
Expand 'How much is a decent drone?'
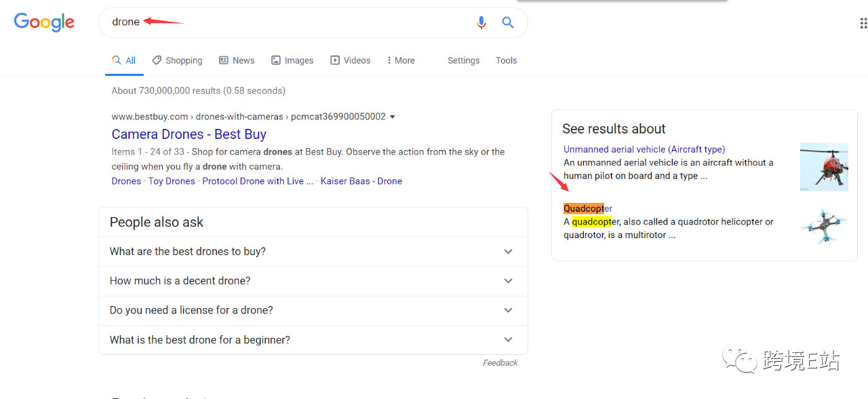tap(313, 281)
